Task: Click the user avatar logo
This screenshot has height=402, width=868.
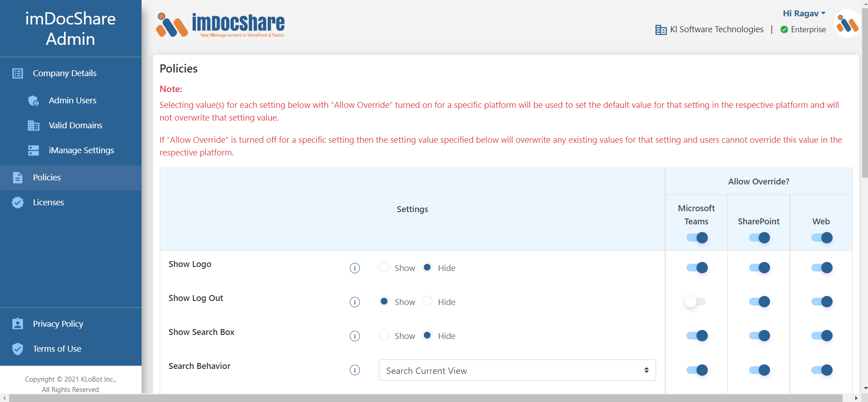Action: coord(847,24)
